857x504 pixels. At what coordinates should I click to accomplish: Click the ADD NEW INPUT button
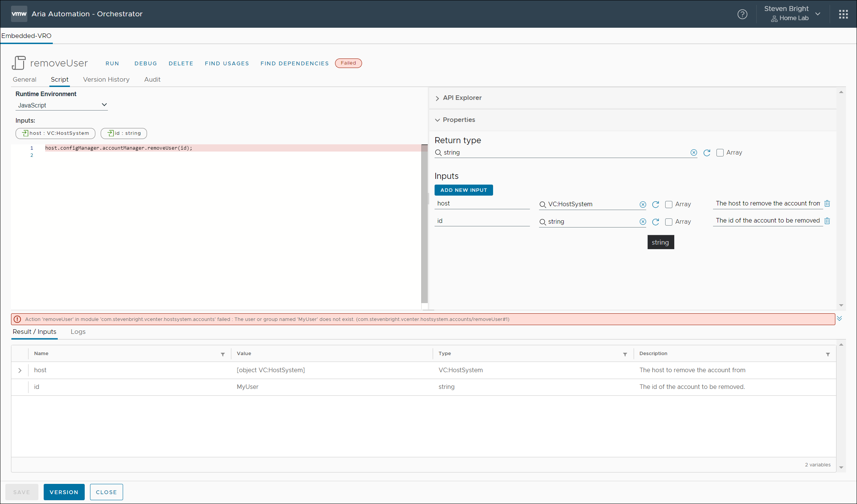coord(463,190)
